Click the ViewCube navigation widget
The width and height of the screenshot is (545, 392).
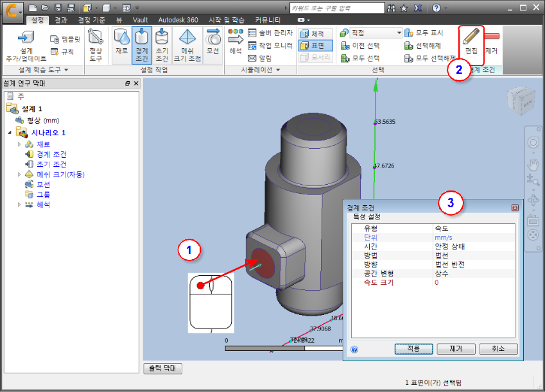point(521,99)
